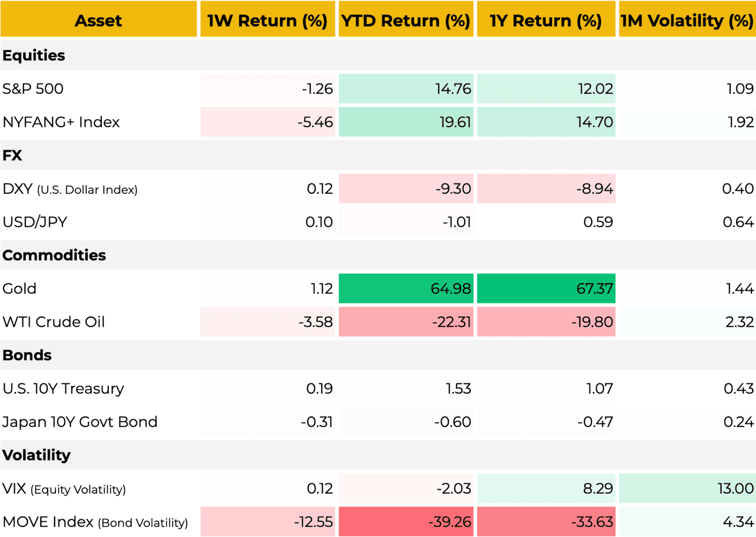Click the U.S. 10Y Treasury label
This screenshot has height=537, width=756.
pyautogui.click(x=63, y=388)
